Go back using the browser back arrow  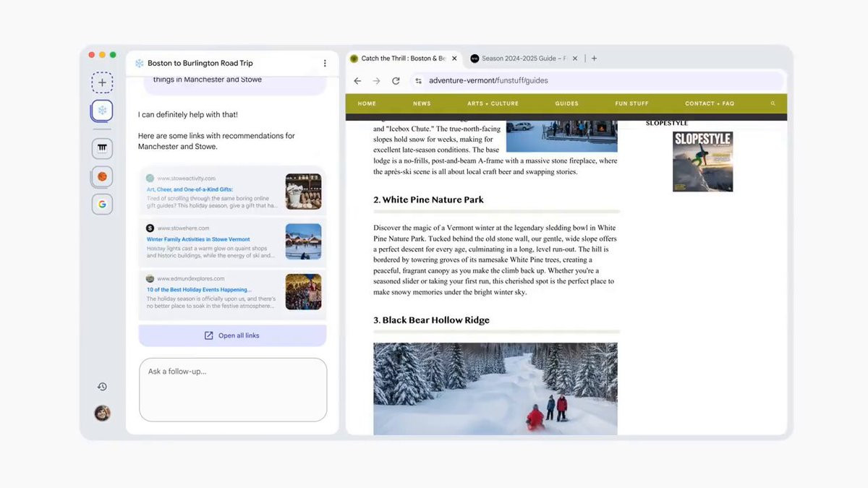coord(357,81)
